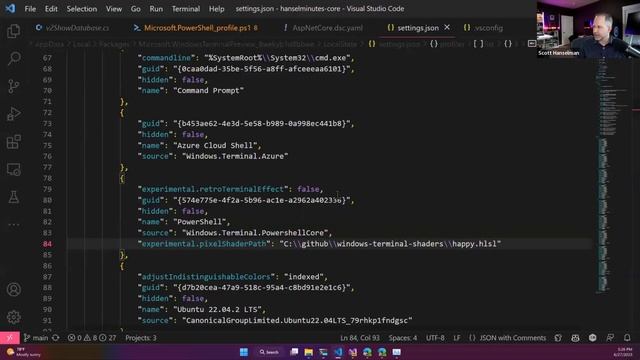The height and width of the screenshot is (360, 640).
Task: Open the Go menu
Action: pyautogui.click(x=136, y=9)
